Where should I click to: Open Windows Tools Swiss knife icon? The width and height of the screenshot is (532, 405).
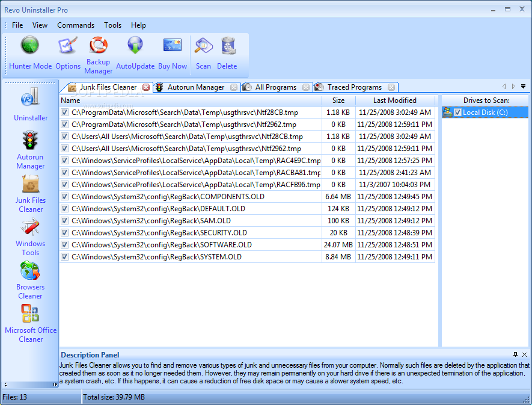(30, 227)
